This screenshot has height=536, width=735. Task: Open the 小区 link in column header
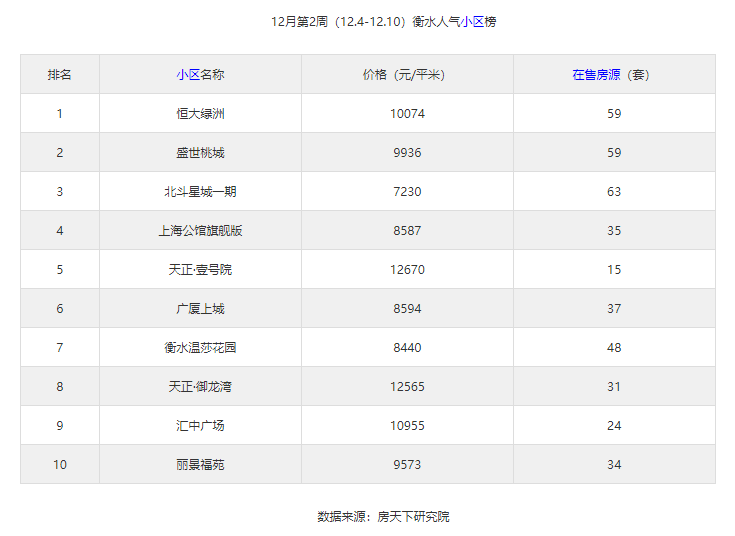pyautogui.click(x=188, y=75)
